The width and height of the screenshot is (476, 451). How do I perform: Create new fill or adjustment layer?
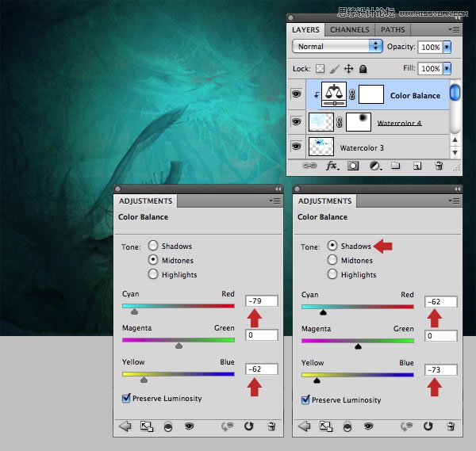pyautogui.click(x=375, y=166)
